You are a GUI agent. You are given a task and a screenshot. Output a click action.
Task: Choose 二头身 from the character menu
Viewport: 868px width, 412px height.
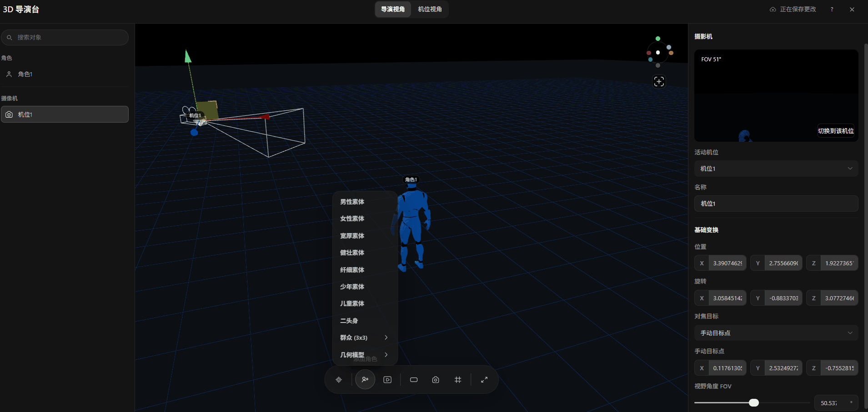click(365, 321)
